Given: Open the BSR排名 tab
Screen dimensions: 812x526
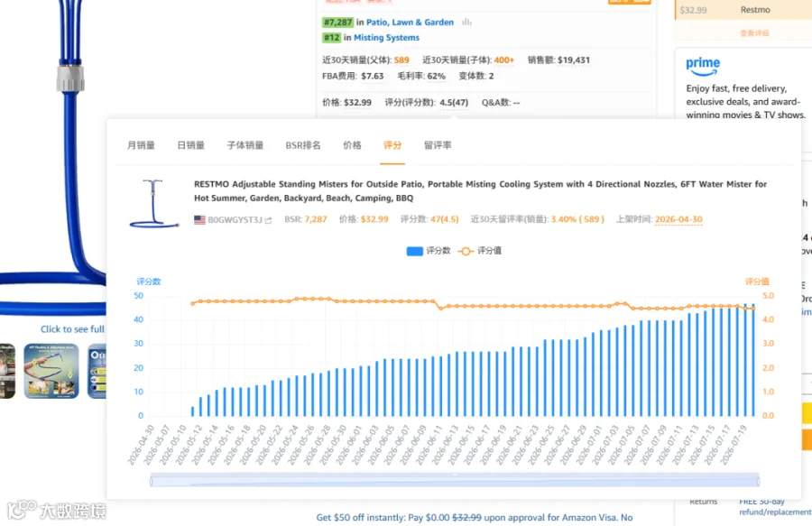Looking at the screenshot, I should click(303, 145).
